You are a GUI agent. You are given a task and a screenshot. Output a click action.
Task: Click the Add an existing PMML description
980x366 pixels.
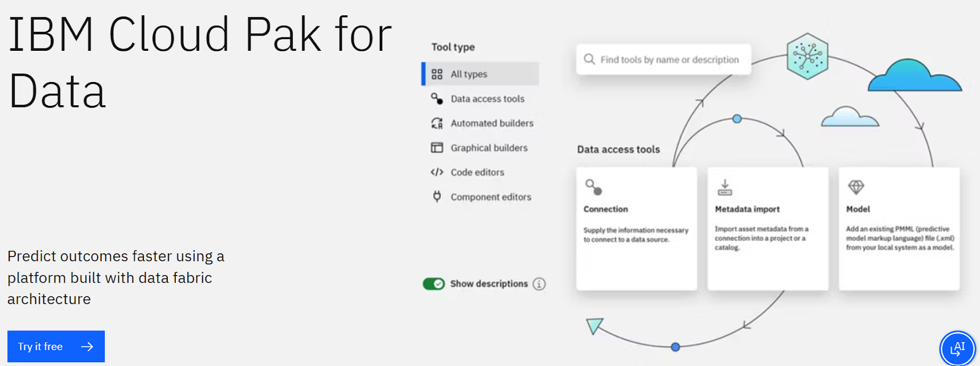(x=900, y=238)
